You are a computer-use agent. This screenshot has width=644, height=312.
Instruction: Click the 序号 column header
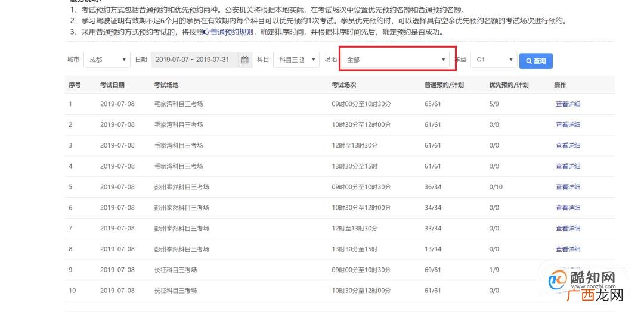click(x=75, y=85)
